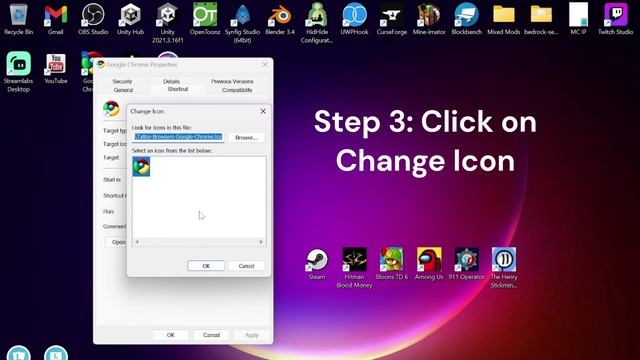Open the Among Us shortcut
Image resolution: width=640 pixels, height=360 pixels.
pos(429,264)
